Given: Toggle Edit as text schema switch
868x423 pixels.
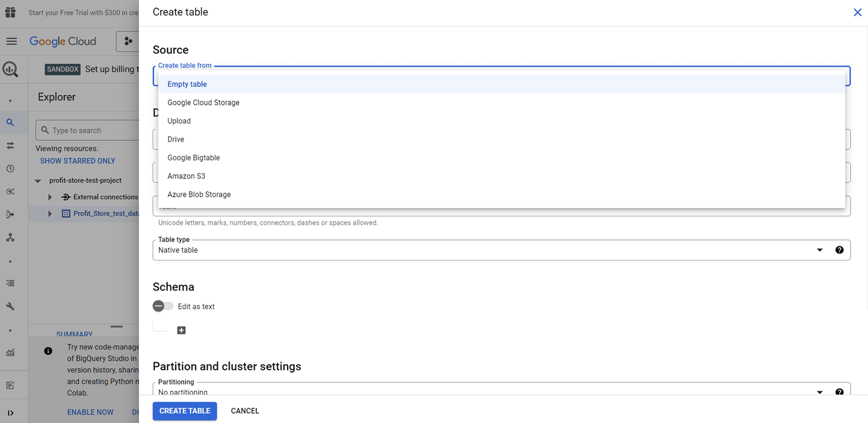Looking at the screenshot, I should 163,306.
